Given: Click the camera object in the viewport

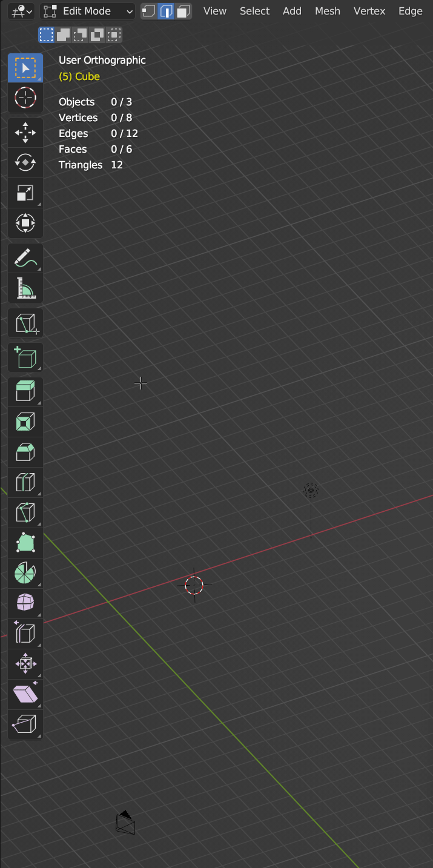Looking at the screenshot, I should coord(125,823).
